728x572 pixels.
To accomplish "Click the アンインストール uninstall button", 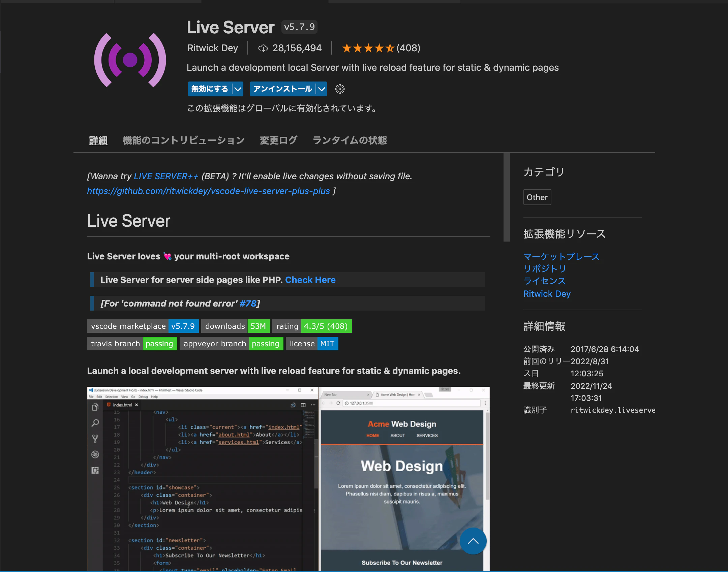I will pyautogui.click(x=283, y=89).
